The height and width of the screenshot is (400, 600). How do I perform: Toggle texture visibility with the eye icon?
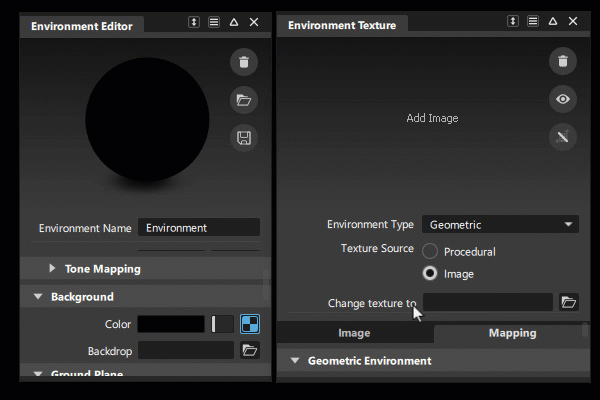(562, 99)
